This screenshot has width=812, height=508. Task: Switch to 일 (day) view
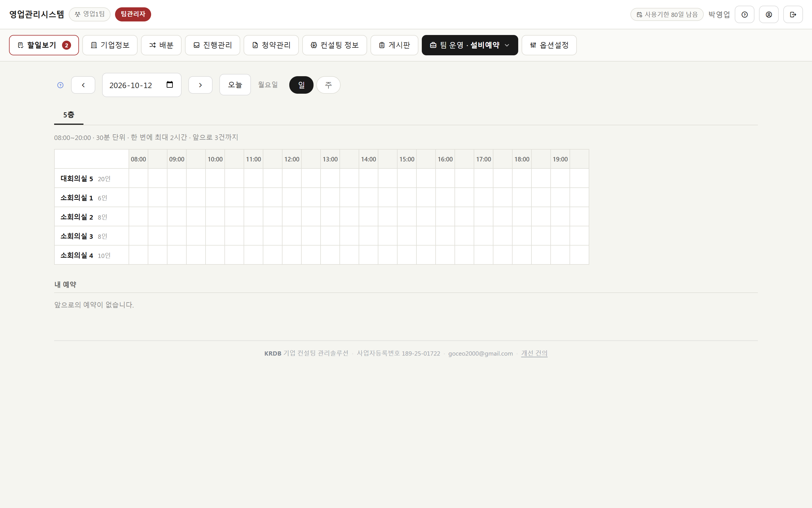point(301,85)
